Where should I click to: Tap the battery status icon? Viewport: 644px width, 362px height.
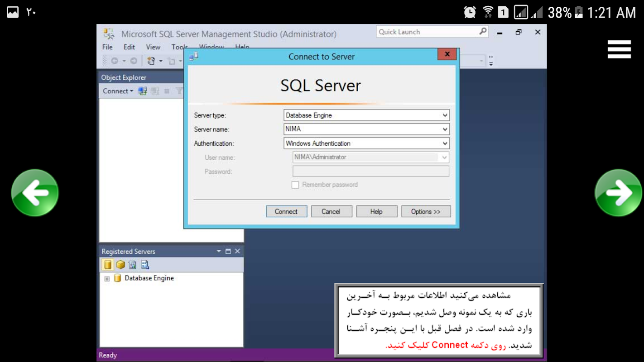click(x=578, y=12)
